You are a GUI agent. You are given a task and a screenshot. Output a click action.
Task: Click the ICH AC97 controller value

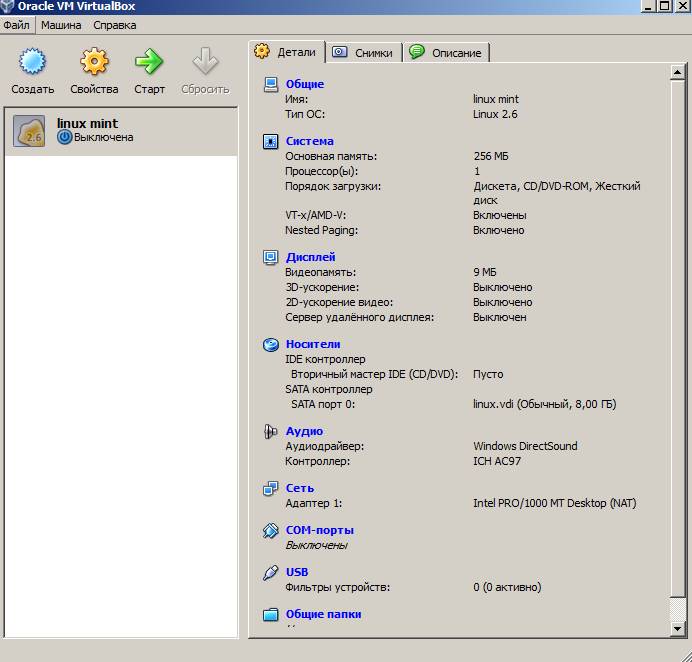point(497,461)
